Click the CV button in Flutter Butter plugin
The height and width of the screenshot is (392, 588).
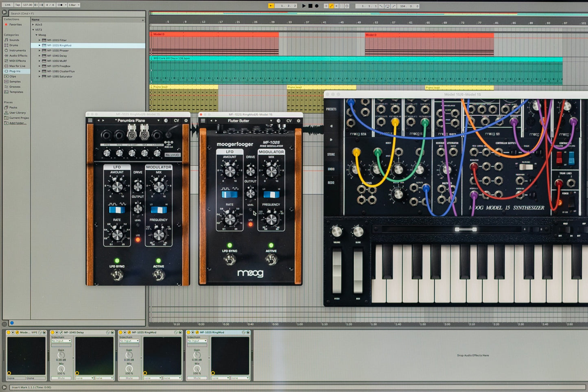289,121
